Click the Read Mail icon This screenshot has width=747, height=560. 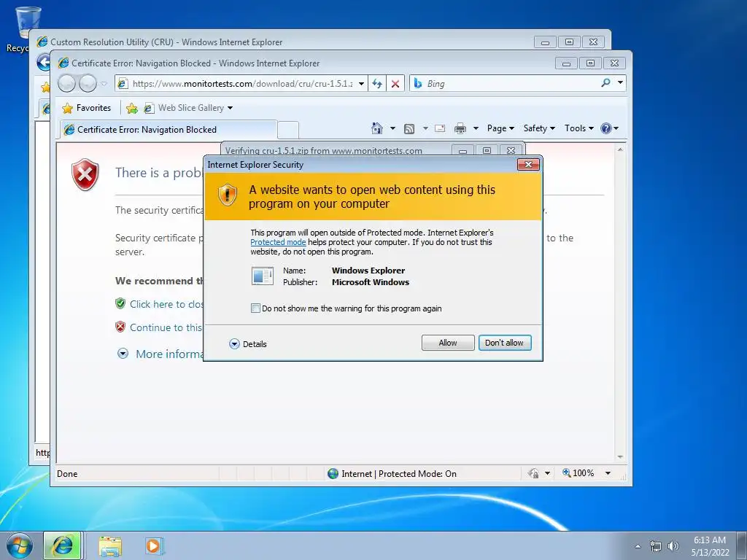(x=440, y=128)
